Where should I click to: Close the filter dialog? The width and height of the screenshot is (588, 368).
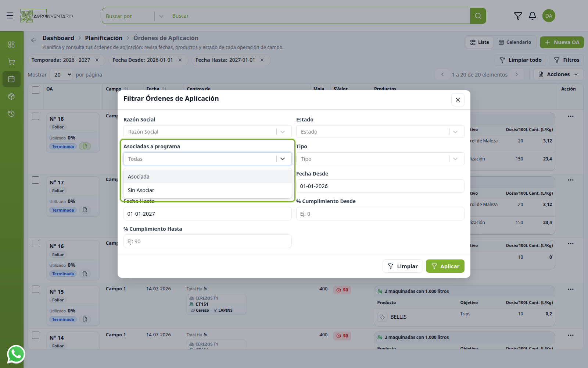point(458,100)
